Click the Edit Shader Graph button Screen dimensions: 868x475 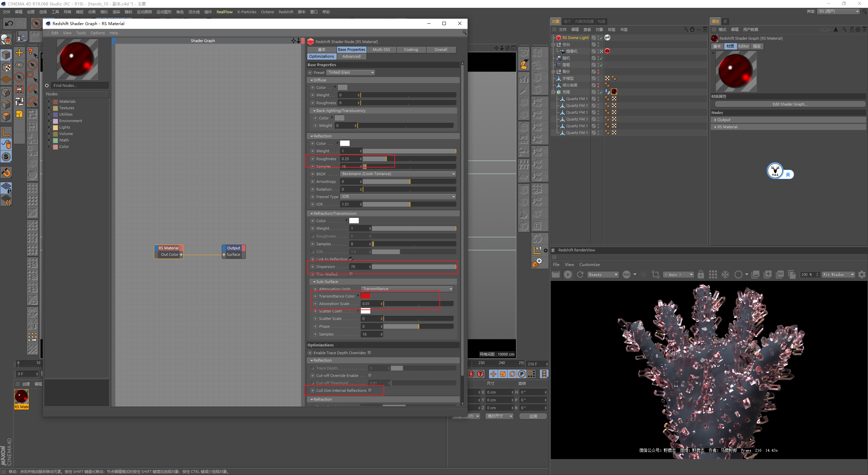790,104
